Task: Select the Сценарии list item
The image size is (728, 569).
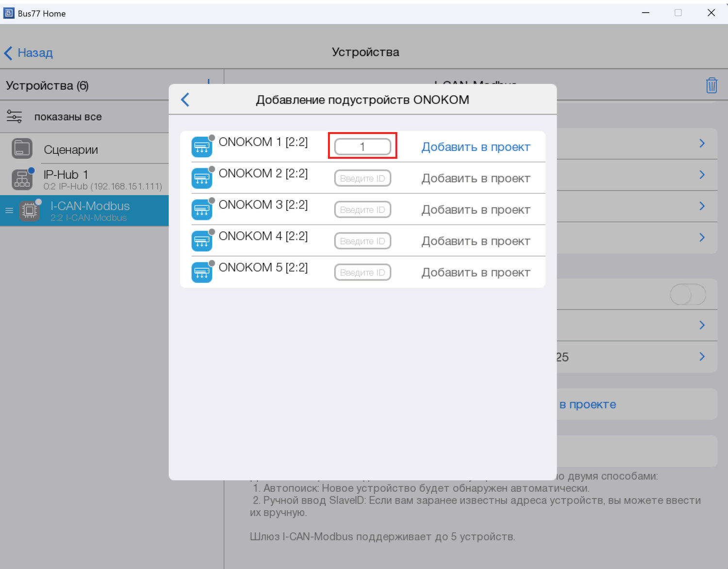Action: (71, 149)
